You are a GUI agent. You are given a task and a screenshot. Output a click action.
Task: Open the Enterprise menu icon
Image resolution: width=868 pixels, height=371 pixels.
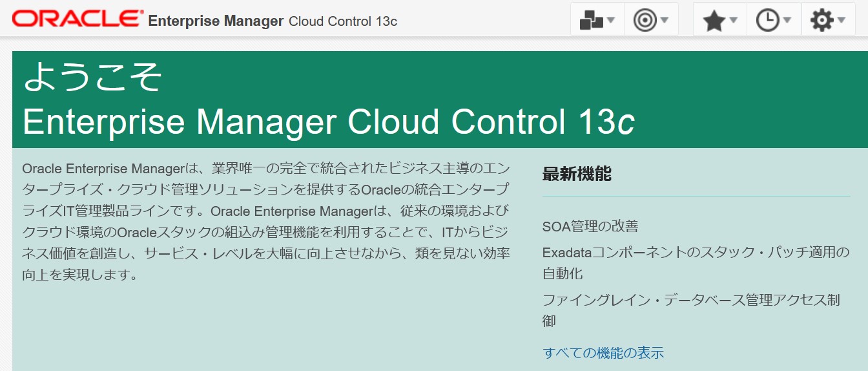pos(597,20)
